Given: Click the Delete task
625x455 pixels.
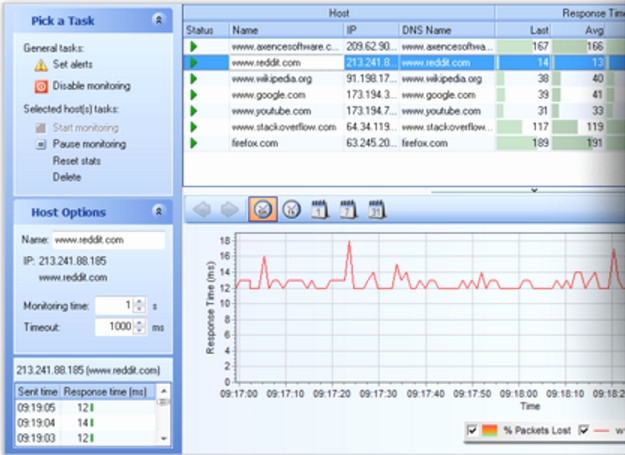Looking at the screenshot, I should coord(67,177).
